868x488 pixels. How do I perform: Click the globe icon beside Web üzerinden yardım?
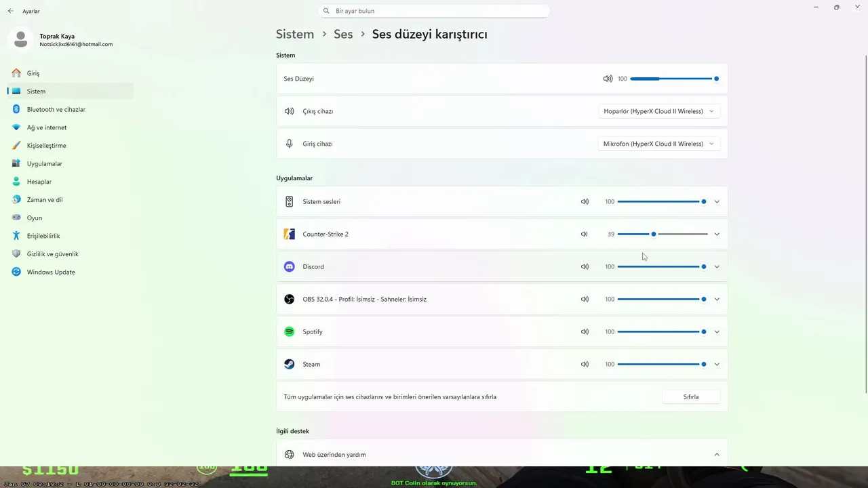290,455
